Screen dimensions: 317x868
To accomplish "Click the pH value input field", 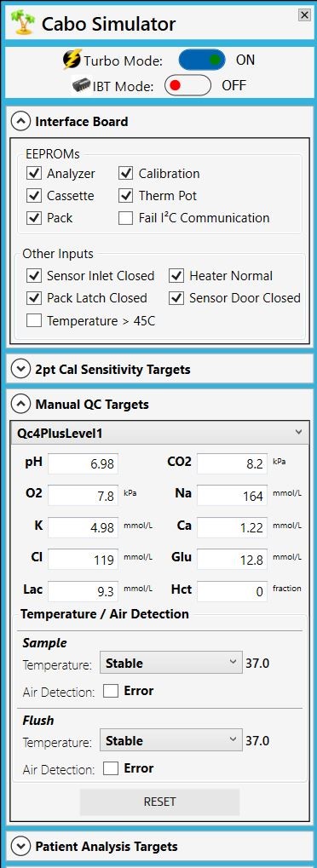I will pyautogui.click(x=84, y=464).
